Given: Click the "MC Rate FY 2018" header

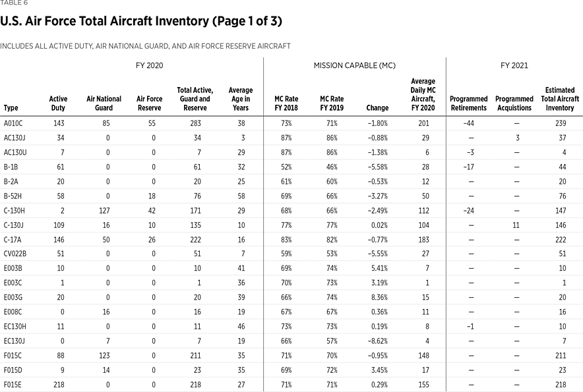Looking at the screenshot, I should point(286,103).
